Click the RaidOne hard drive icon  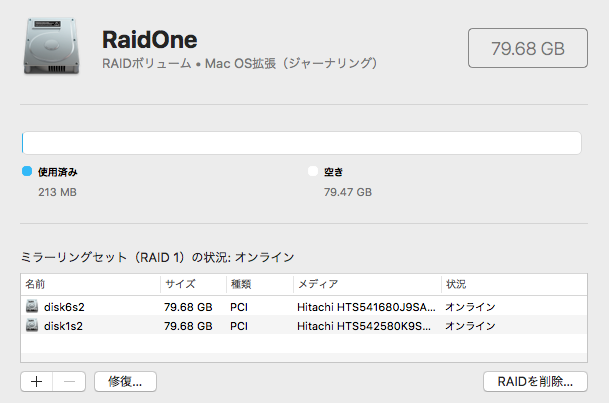pyautogui.click(x=52, y=46)
